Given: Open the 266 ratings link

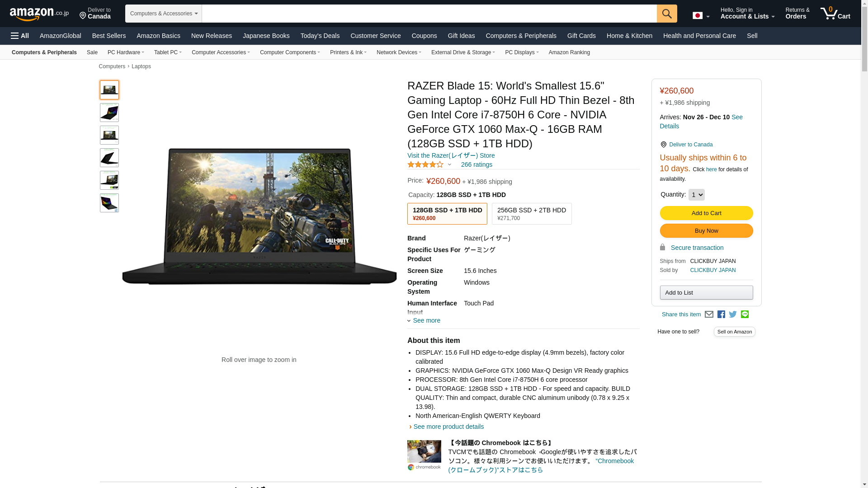Looking at the screenshot, I should [x=476, y=164].
